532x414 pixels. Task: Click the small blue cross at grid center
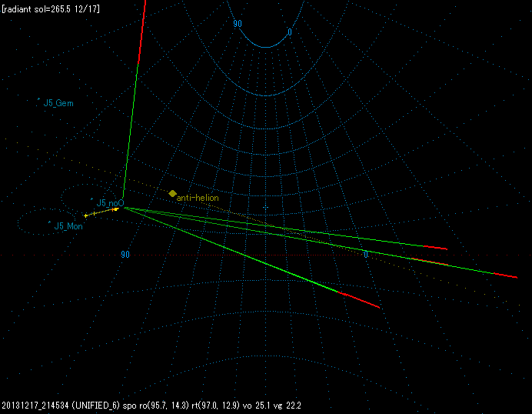(266, 207)
